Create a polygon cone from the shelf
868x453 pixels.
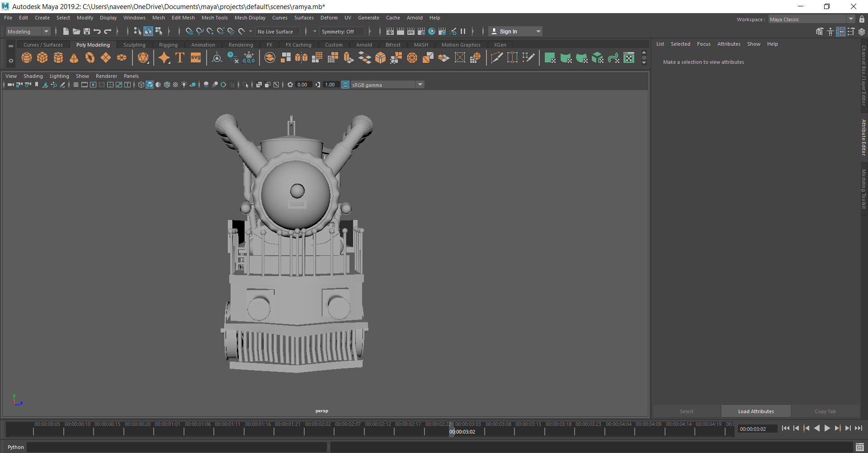[x=74, y=57]
